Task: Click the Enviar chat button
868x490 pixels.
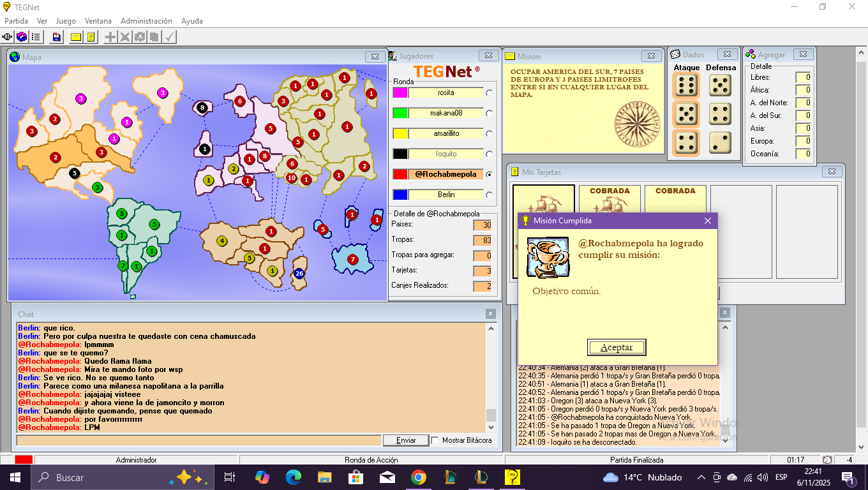Action: (406, 440)
